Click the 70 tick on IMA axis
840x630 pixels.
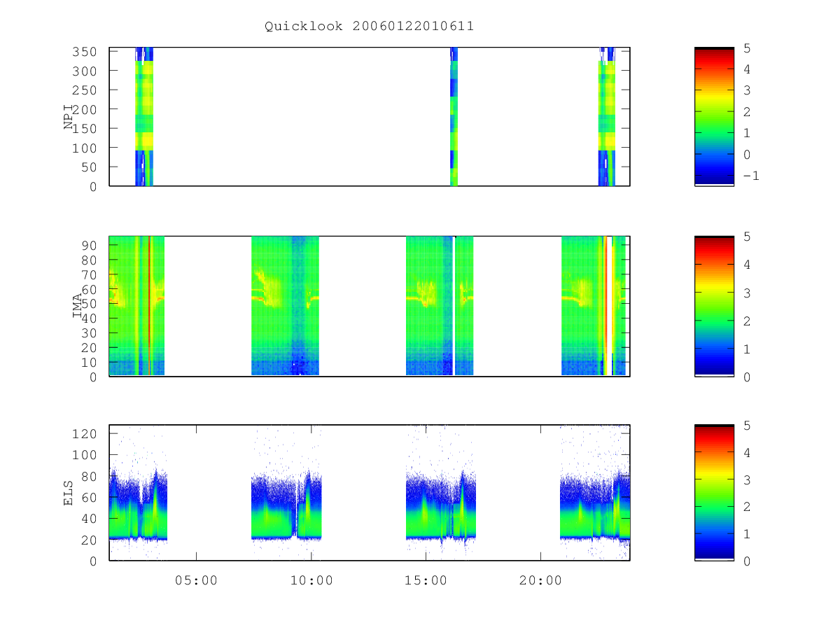coord(89,274)
